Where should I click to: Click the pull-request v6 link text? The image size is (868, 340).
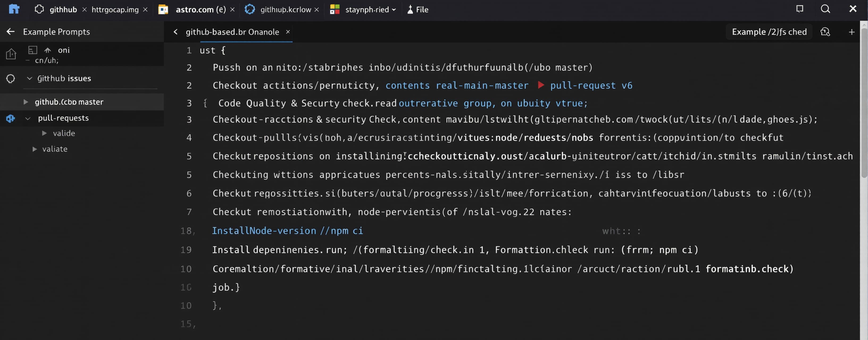[x=591, y=86]
